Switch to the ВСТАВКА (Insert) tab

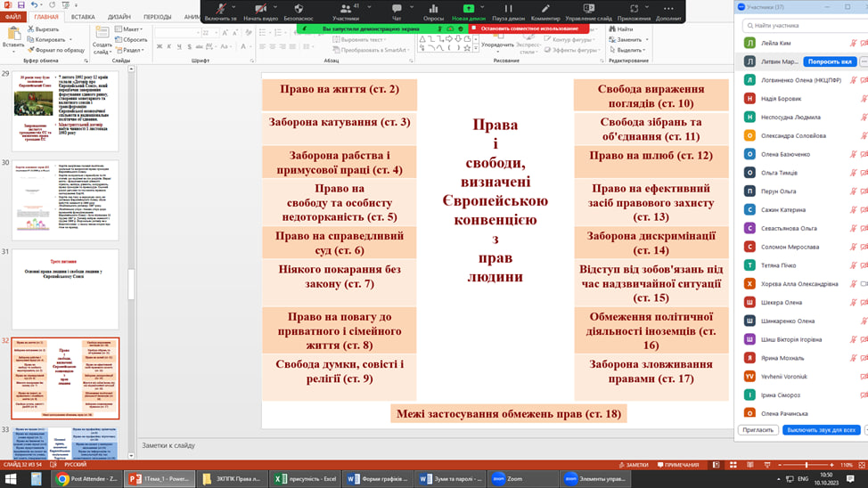[83, 17]
